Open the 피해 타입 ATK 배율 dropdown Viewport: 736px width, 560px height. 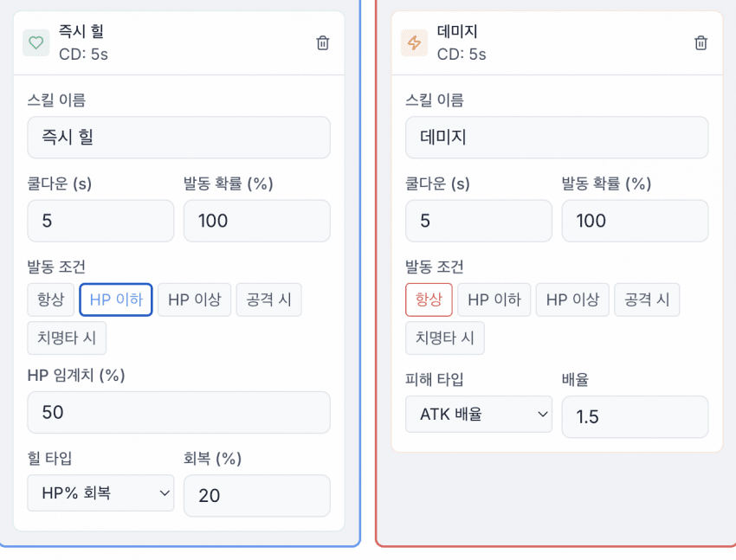(479, 415)
